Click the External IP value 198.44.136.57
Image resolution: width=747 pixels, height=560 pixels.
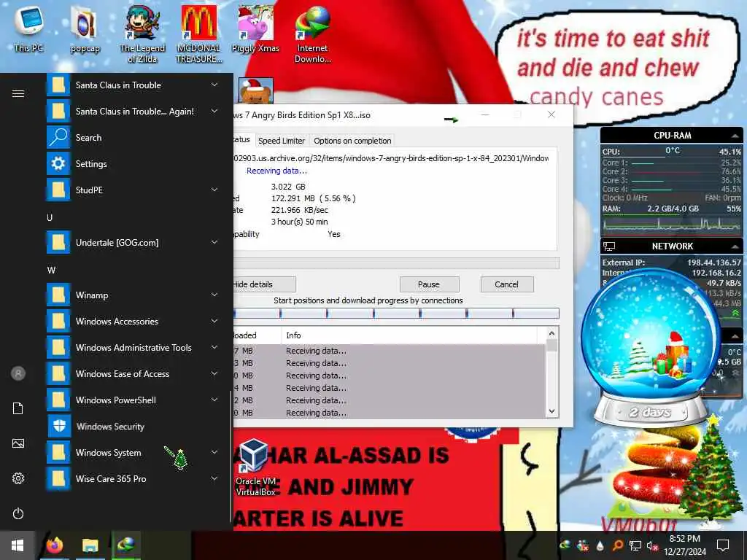713,262
